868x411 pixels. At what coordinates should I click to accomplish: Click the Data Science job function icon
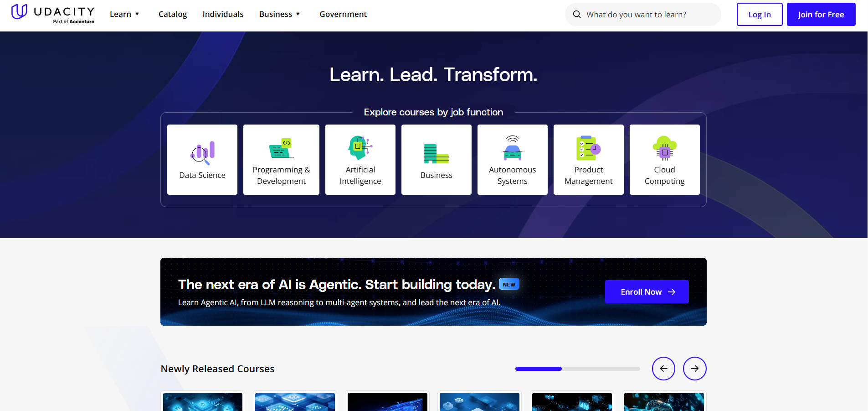click(x=202, y=153)
